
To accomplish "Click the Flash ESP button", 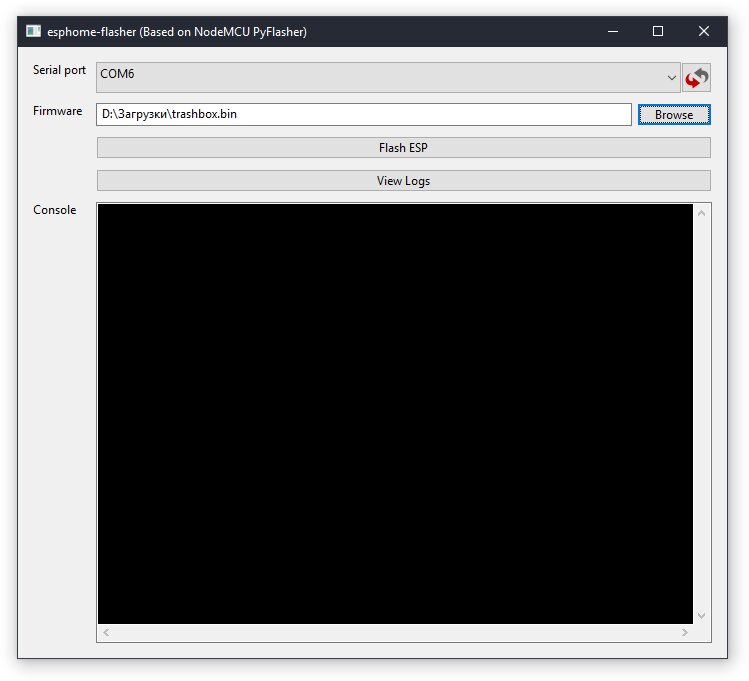I will 404,148.
